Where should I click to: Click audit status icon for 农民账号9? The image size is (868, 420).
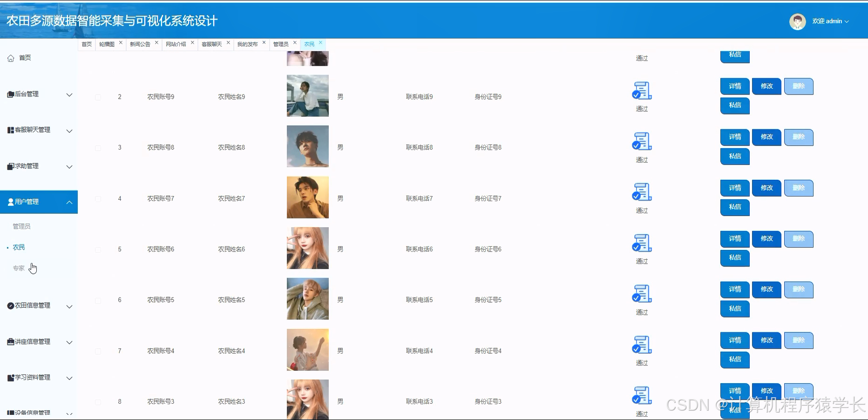[x=642, y=91]
